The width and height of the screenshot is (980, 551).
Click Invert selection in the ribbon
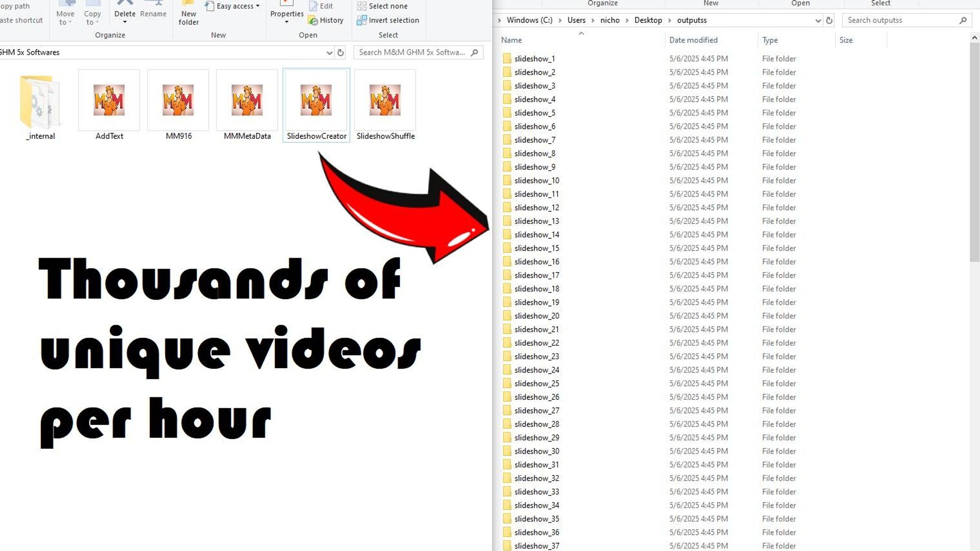click(x=388, y=20)
